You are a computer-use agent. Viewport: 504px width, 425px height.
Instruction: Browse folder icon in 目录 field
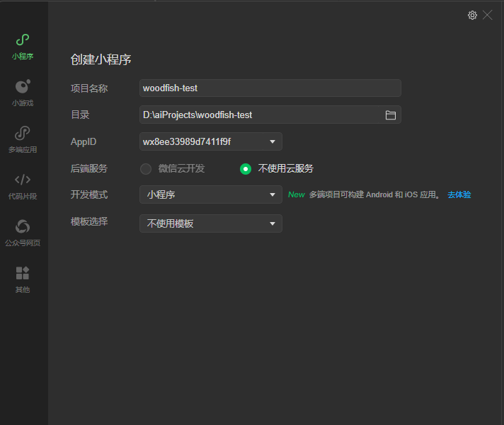click(391, 115)
